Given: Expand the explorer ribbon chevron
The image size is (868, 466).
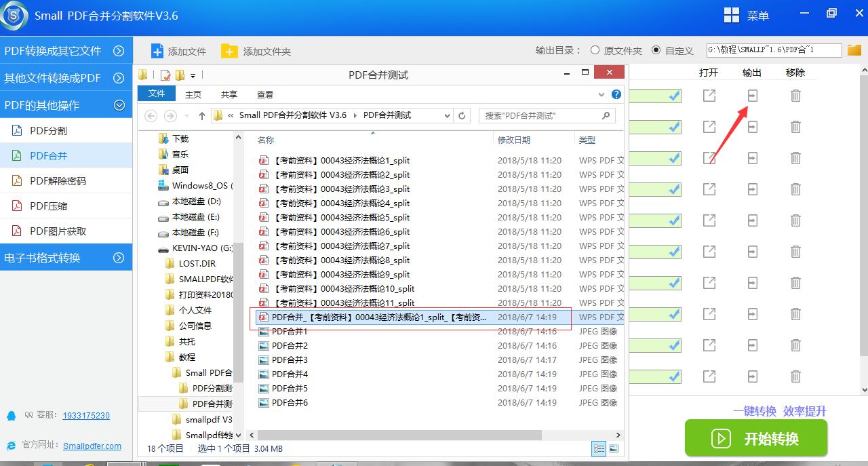Looking at the screenshot, I should pyautogui.click(x=601, y=94).
